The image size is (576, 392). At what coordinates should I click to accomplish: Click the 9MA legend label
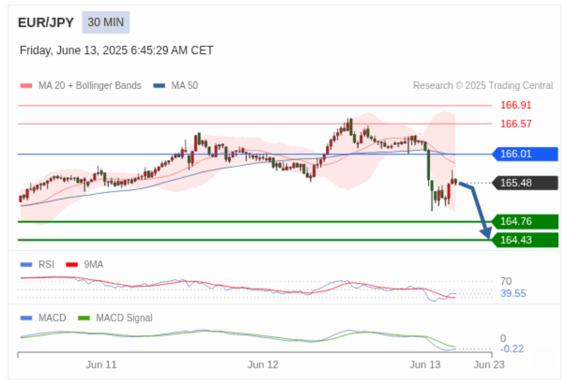point(93,265)
